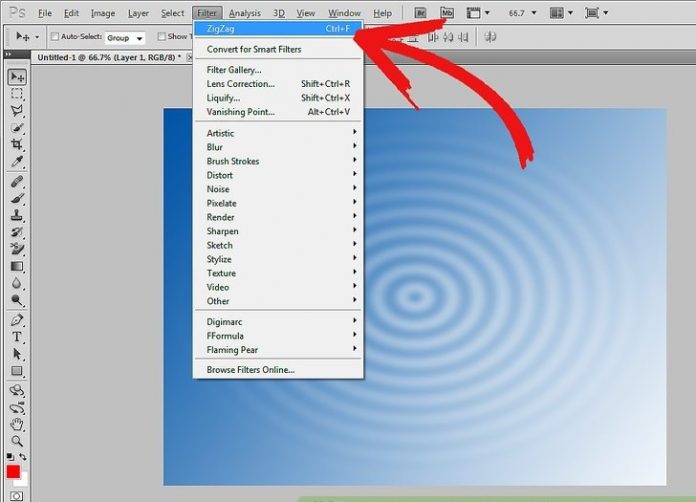Screen dimensions: 696x502
Task: Select the Zoom magnifier tool
Action: point(17,440)
